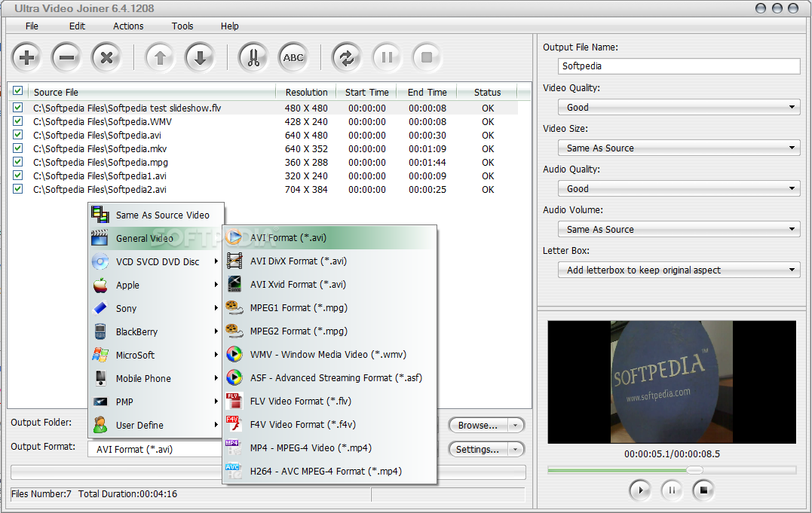Screen dimensions: 812x513
Task: Click the Clear all X toolbar button
Action: pyautogui.click(x=106, y=57)
